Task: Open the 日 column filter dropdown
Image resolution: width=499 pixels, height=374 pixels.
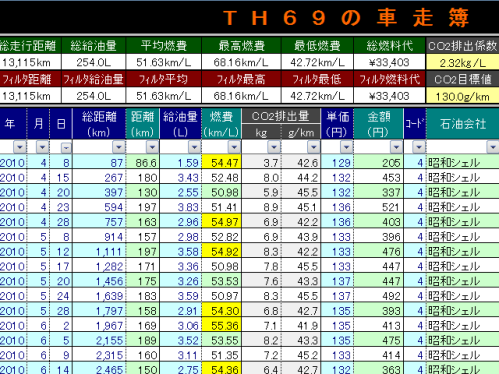Action: (66, 147)
